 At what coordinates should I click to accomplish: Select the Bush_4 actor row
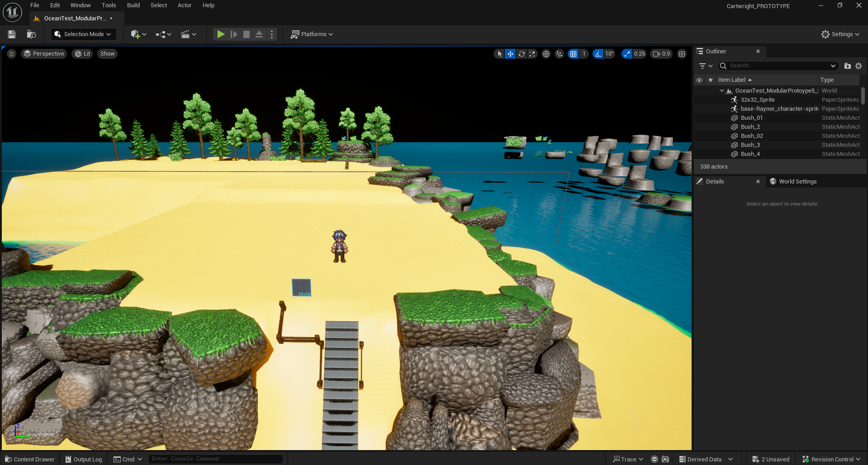click(777, 154)
